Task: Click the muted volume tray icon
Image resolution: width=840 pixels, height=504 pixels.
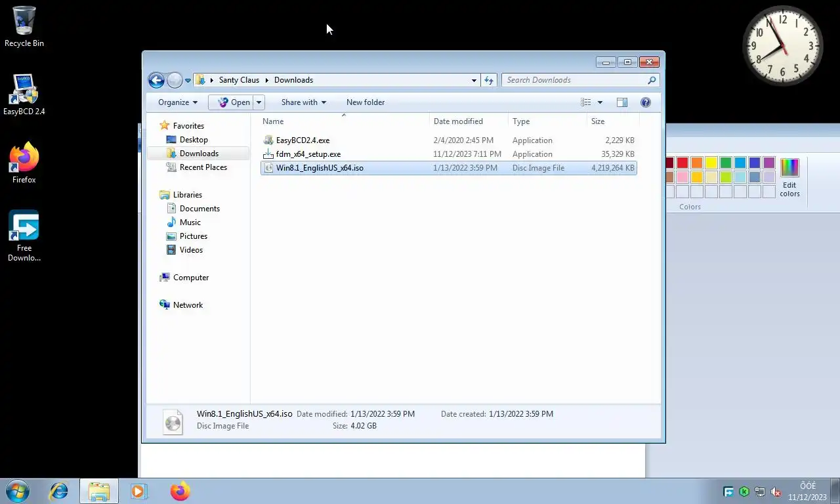Action: pos(776,492)
